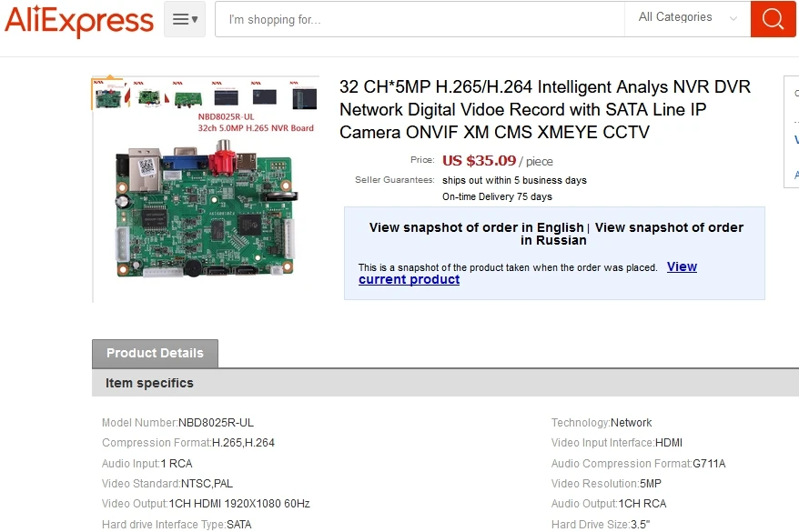This screenshot has height=532, width=799.
Task: Select the sixth product thumbnail
Action: (x=305, y=98)
